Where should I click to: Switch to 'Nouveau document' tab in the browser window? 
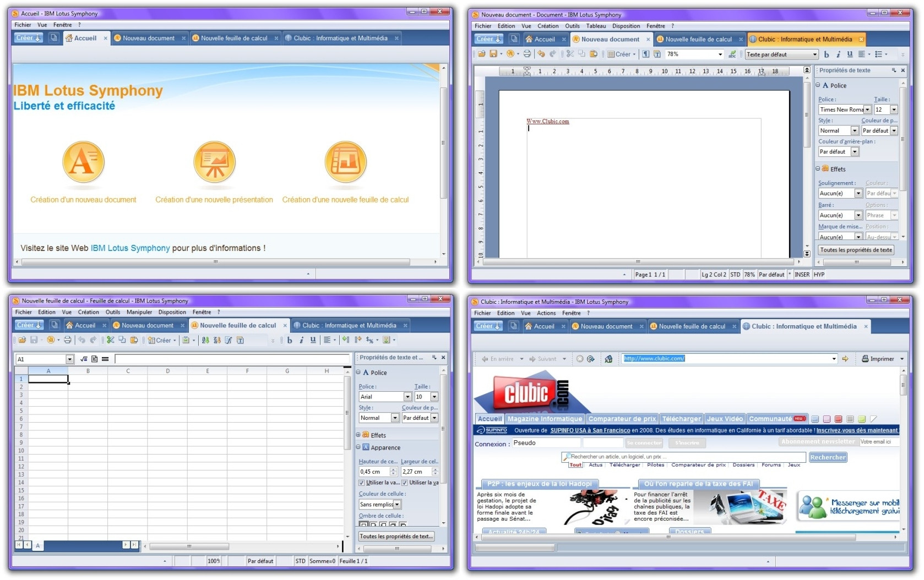[607, 326]
